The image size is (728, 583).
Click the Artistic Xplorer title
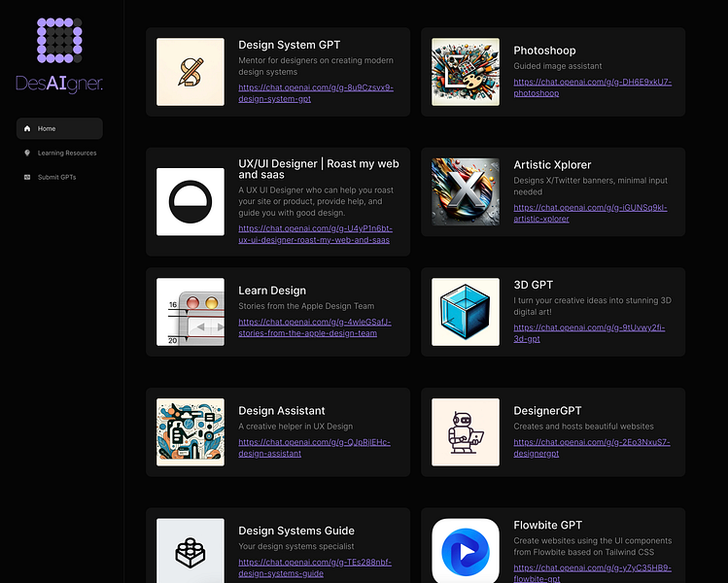(x=552, y=165)
